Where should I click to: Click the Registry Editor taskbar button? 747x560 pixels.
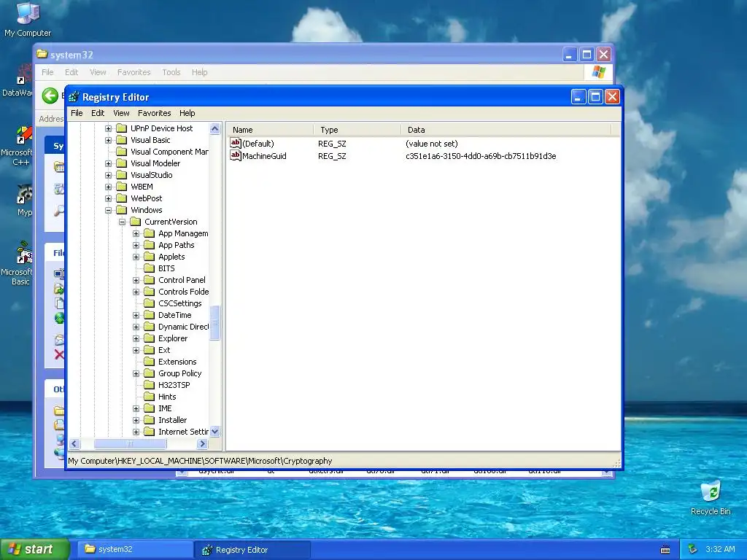[x=252, y=550]
